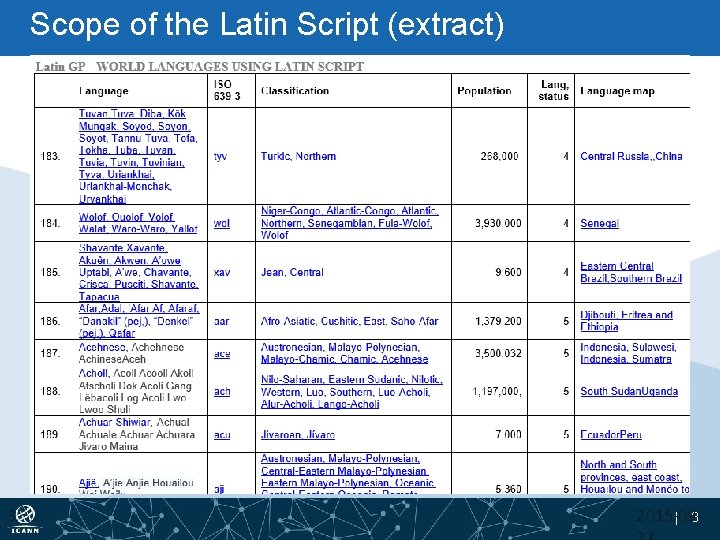Select the 'tyv' ISO code cell
720x540 pixels.
[x=220, y=156]
